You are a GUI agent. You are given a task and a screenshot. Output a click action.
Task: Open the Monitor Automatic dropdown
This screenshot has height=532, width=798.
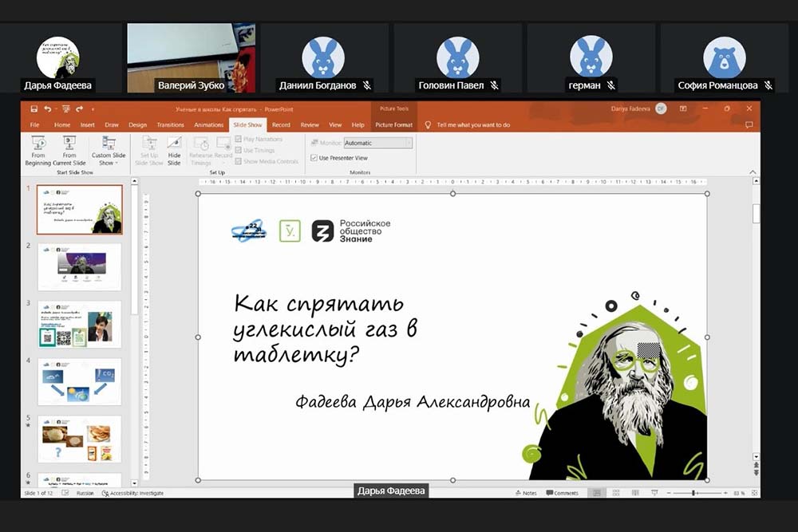[409, 143]
